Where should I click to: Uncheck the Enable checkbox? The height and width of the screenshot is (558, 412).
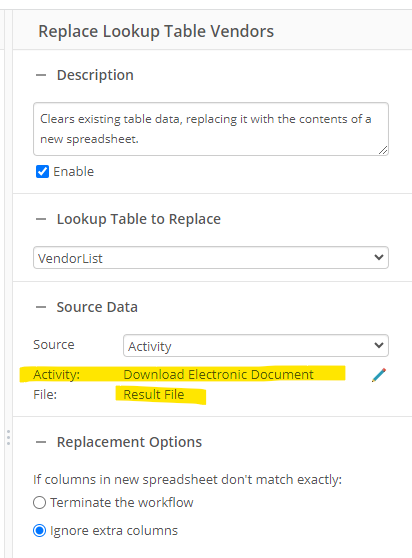[x=42, y=172]
